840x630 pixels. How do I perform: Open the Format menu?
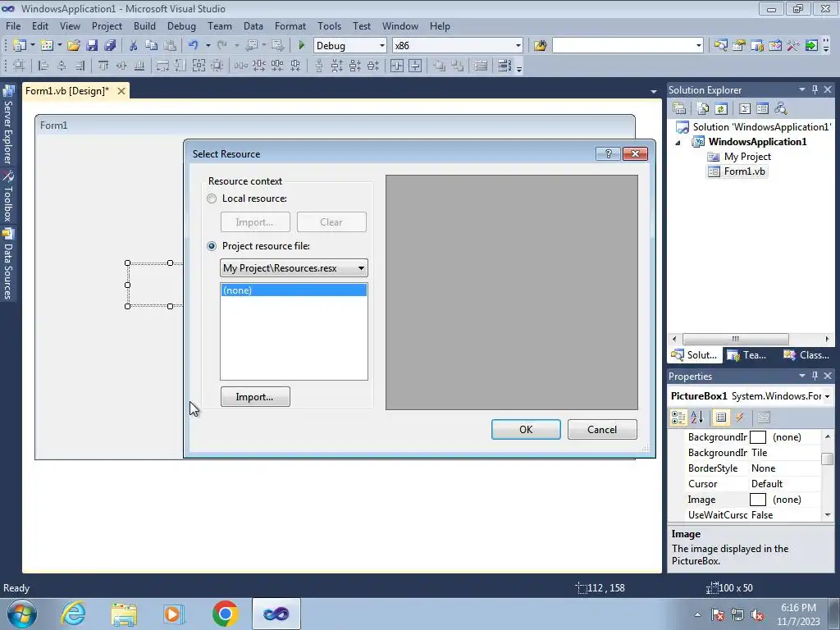coord(290,25)
